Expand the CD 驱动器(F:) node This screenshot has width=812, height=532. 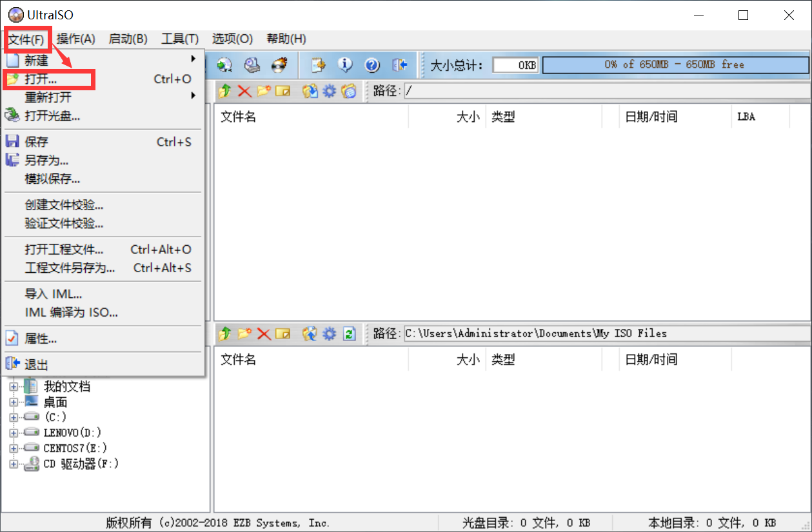tap(14, 464)
